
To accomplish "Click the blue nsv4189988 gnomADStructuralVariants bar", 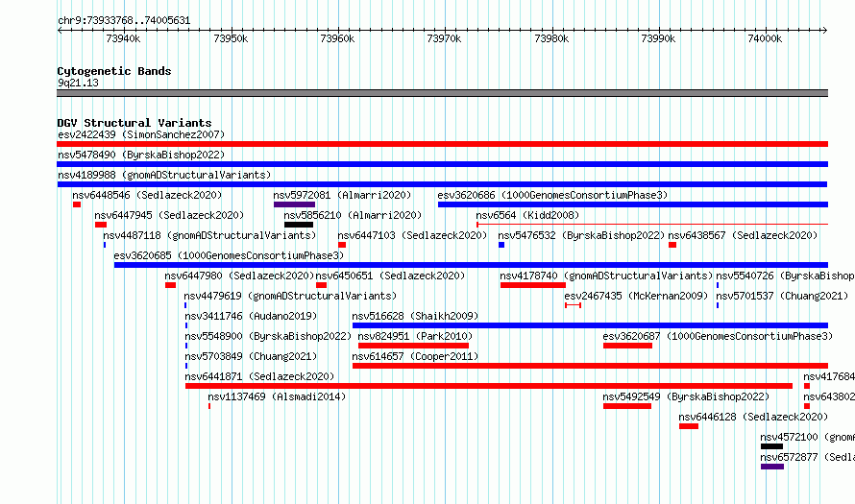I will (442, 184).
